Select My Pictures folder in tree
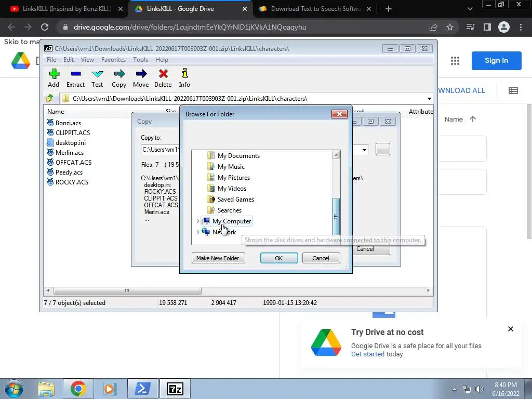This screenshot has width=532, height=399. [233, 178]
